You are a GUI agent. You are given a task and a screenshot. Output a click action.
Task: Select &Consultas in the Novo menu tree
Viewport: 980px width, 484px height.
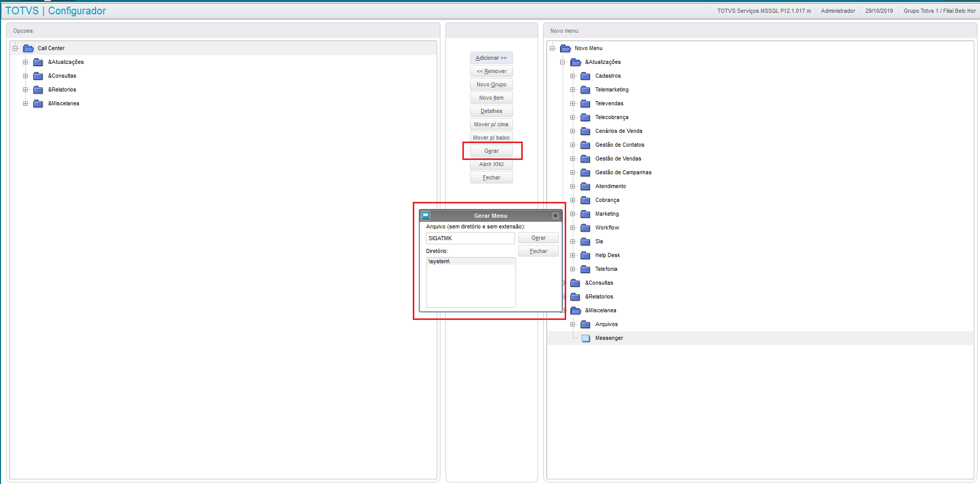pos(599,283)
